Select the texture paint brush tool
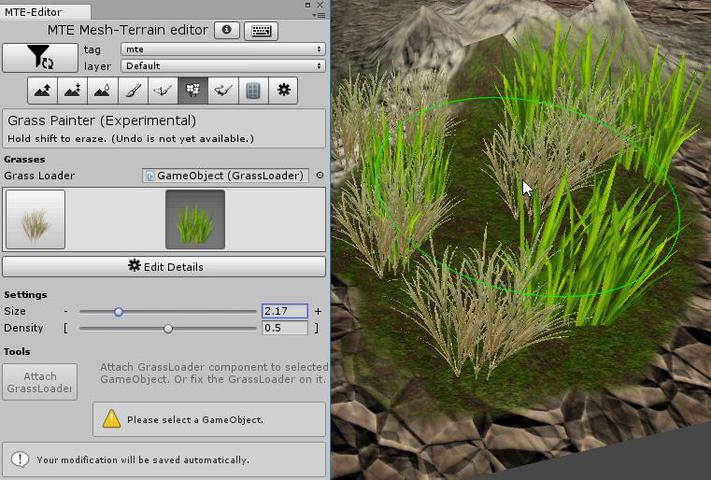Viewport: 711px width, 480px height. pos(132,91)
